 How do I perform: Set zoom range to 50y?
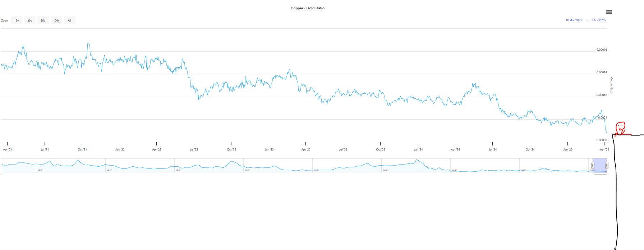tap(43, 20)
